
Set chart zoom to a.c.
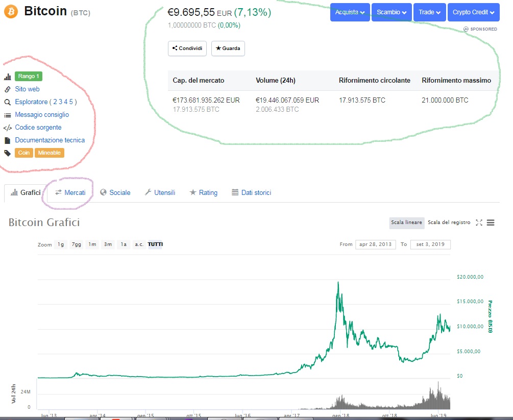coord(139,244)
